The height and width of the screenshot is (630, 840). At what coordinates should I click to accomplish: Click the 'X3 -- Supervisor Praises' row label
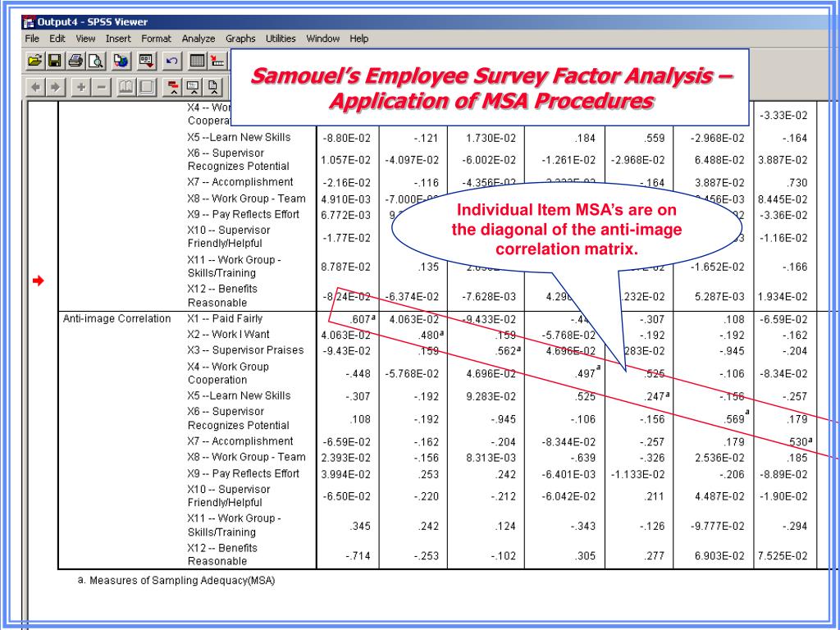[x=245, y=350]
